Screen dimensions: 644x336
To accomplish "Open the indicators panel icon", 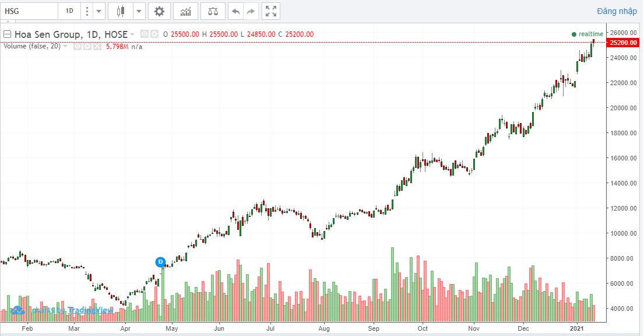I will [x=185, y=11].
